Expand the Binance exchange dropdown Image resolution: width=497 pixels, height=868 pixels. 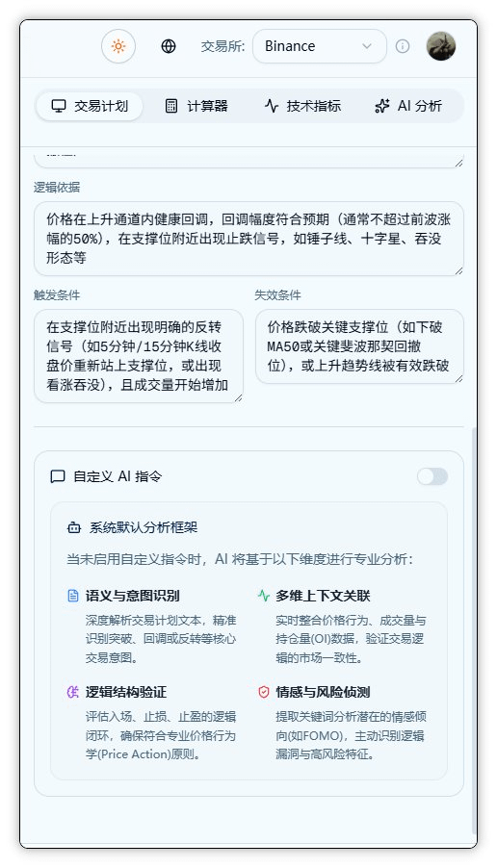[320, 46]
